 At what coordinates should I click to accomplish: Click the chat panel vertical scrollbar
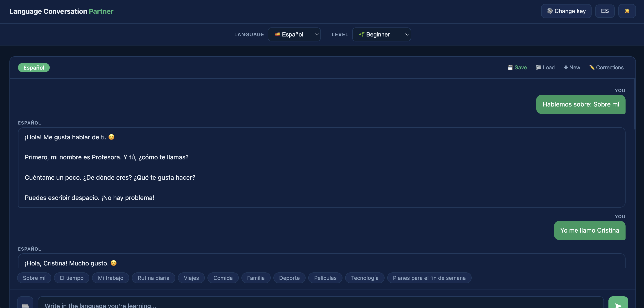click(635, 104)
